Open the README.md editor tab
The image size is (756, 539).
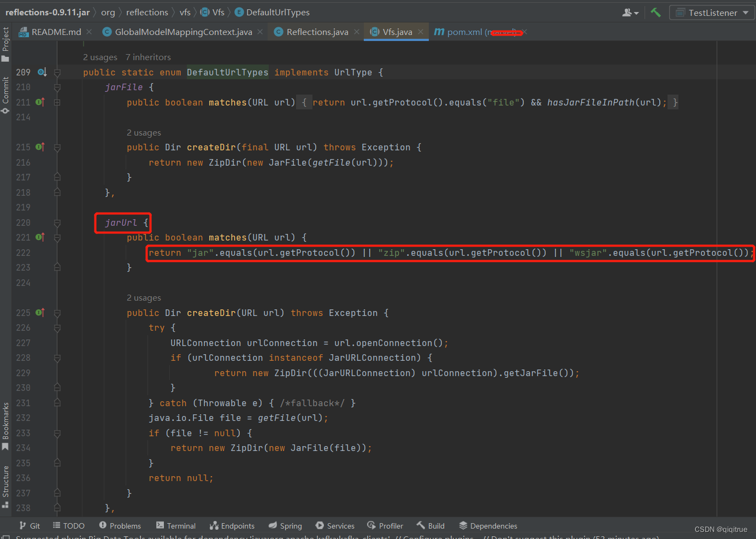pyautogui.click(x=50, y=32)
